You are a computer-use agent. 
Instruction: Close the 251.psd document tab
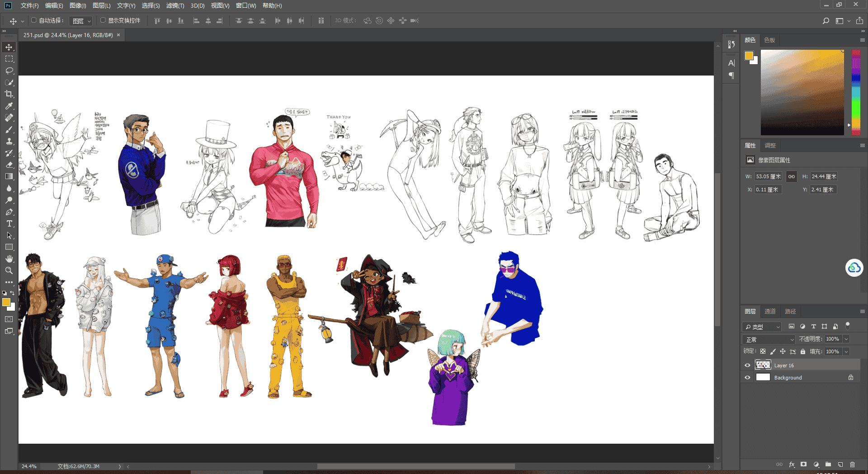(118, 35)
